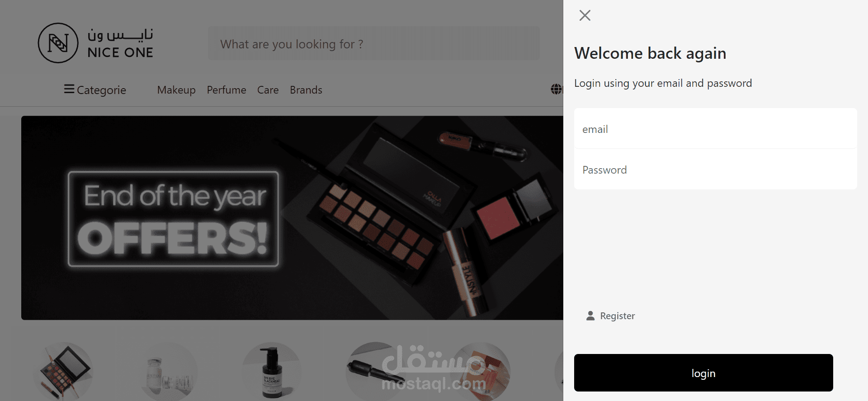The height and width of the screenshot is (401, 868).
Task: Click the Register link
Action: point(618,316)
